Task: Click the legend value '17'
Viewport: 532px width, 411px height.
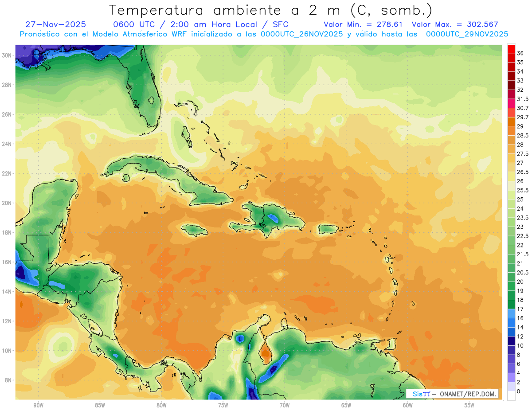Action: (520, 309)
